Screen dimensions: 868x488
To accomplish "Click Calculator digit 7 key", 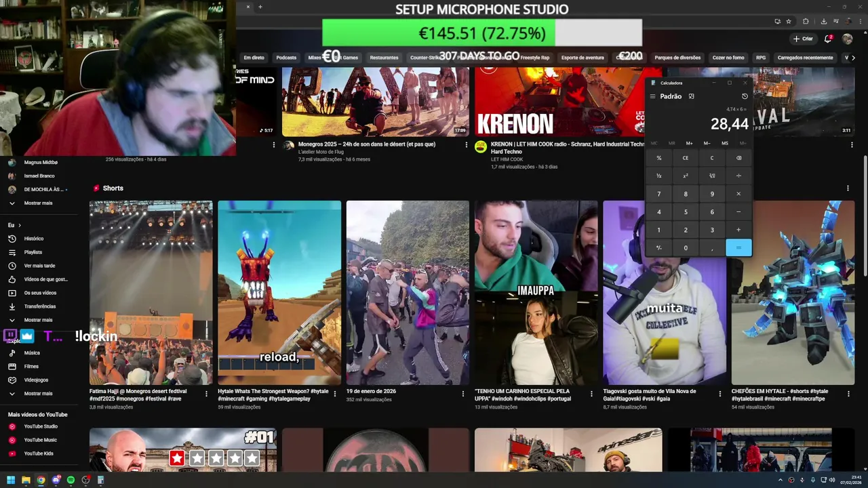I will 658,194.
